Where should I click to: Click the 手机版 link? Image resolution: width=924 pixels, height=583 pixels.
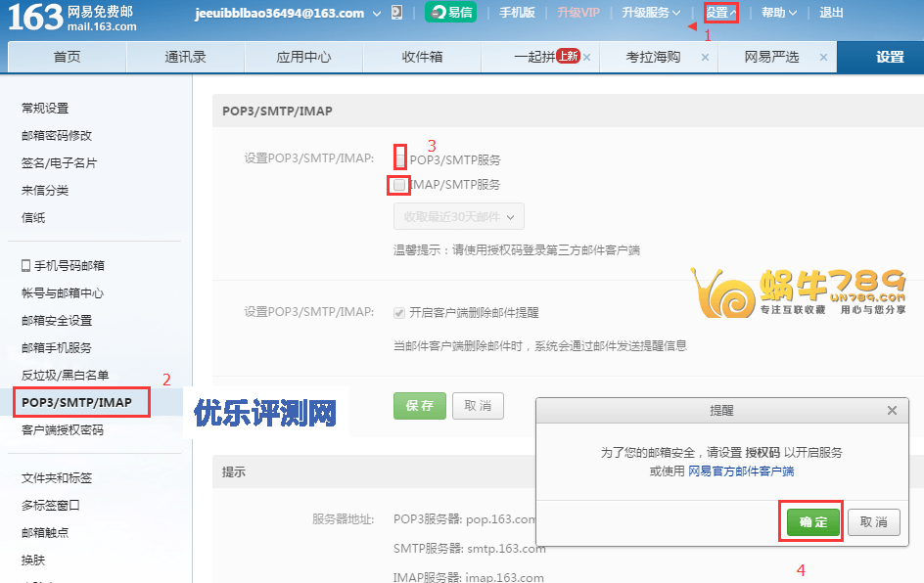(x=518, y=13)
